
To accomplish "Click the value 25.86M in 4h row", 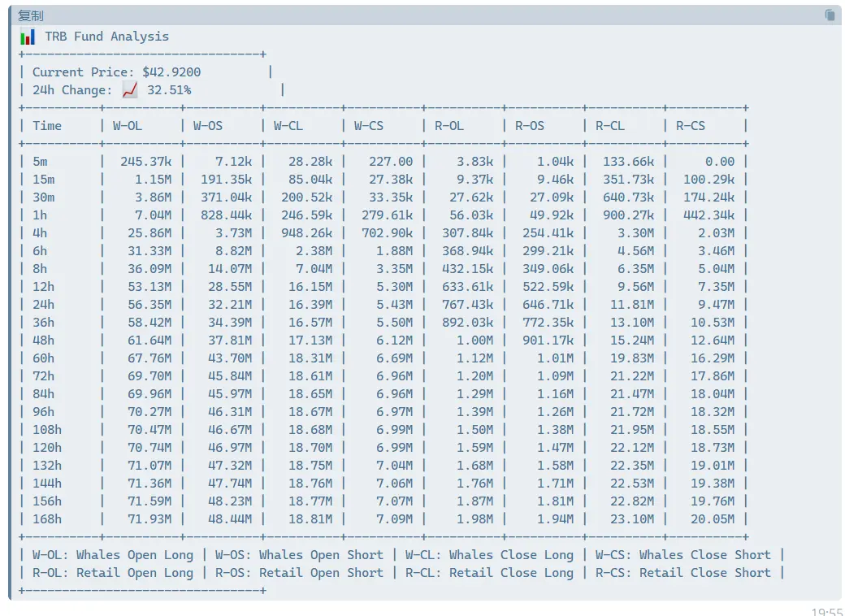I will [x=149, y=232].
